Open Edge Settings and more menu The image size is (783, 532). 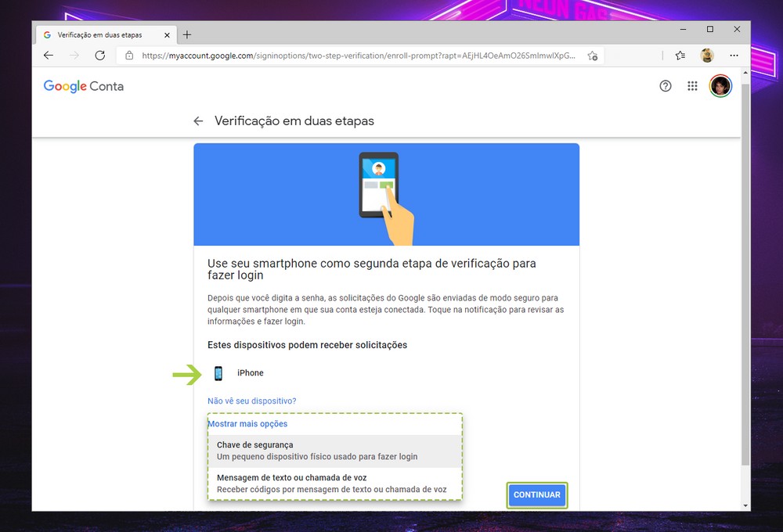coord(734,56)
